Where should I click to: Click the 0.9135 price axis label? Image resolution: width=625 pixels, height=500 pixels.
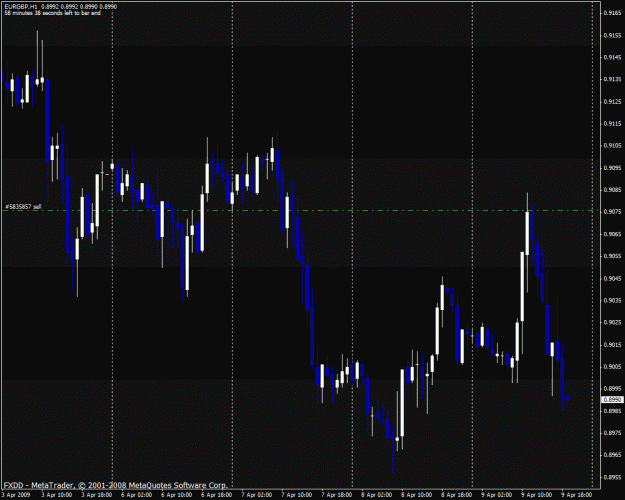coord(612,79)
